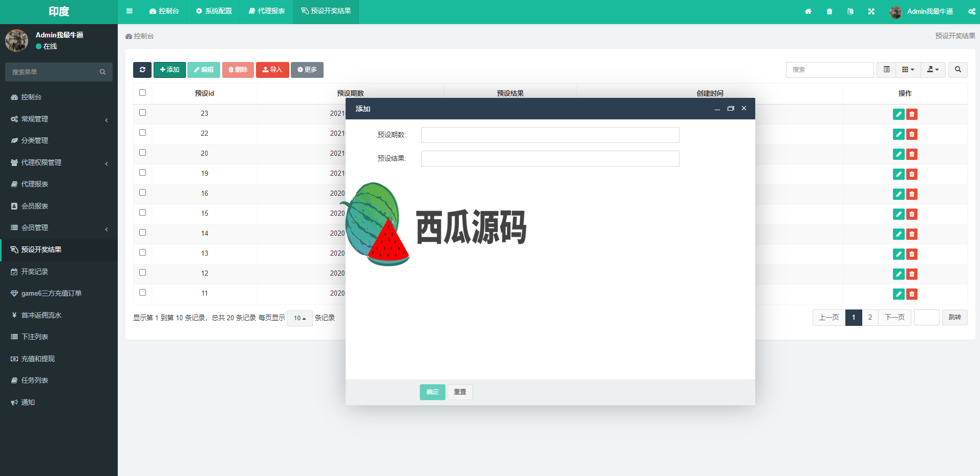Click the Admin avatar in sidebar
The height and width of the screenshot is (476, 980).
(x=17, y=40)
